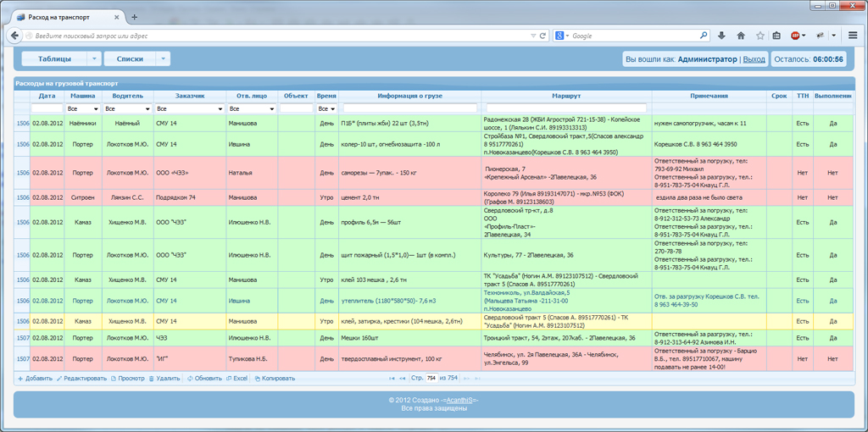Bookmark this page with the star icon
This screenshot has height=432, width=868.
tap(760, 36)
